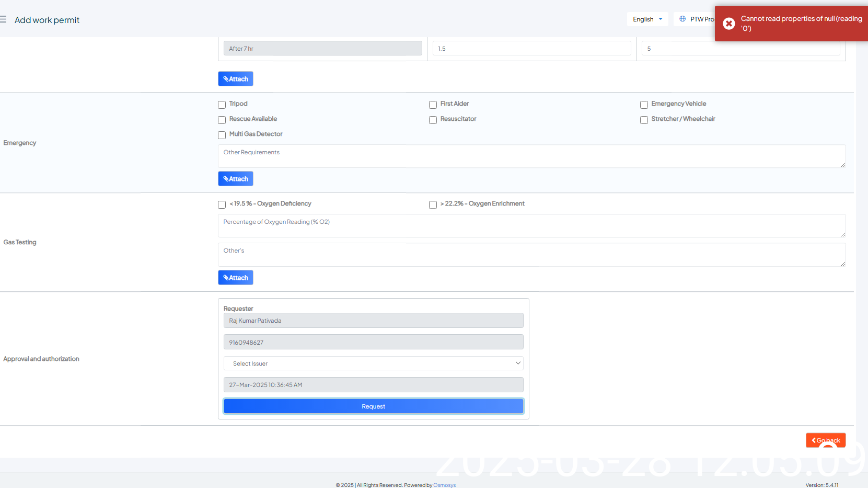
Task: Open the Osmosys footer link
Action: pos(444,485)
